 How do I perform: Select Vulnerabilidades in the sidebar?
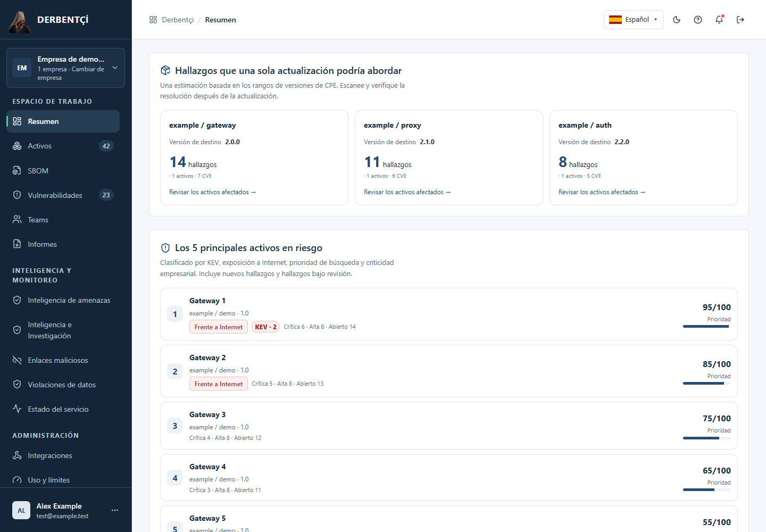63,195
